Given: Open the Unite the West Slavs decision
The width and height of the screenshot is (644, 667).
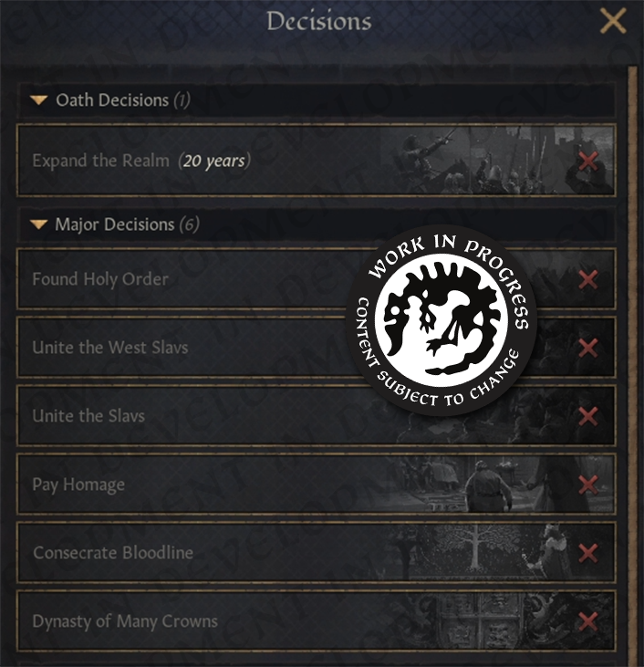Looking at the screenshot, I should (110, 348).
